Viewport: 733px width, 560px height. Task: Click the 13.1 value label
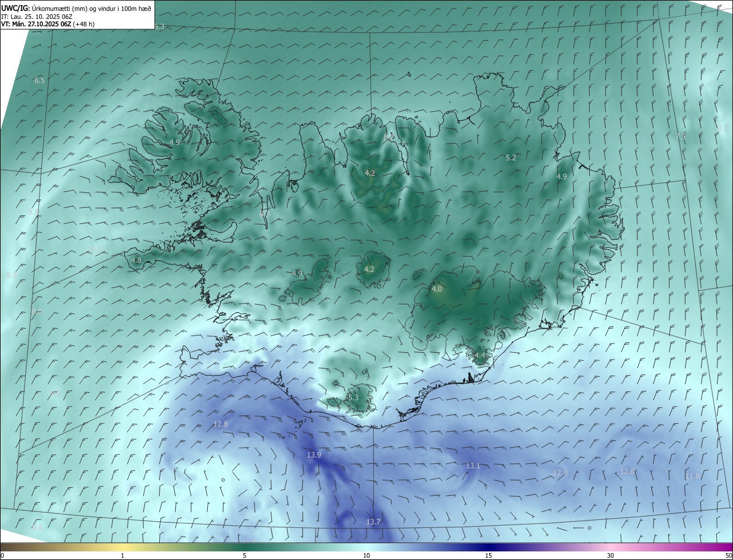[472, 466]
